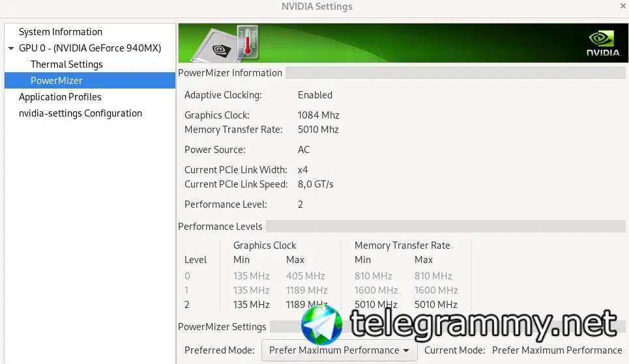Click the PCIe Link Speed value "8,0 GT/s"
This screenshot has height=364, width=629.
tap(315, 184)
